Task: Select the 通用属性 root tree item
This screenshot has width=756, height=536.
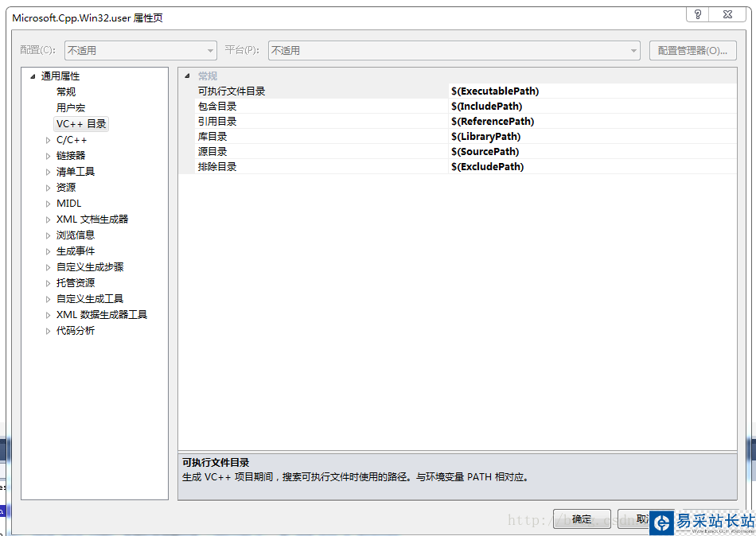Action: (60, 76)
